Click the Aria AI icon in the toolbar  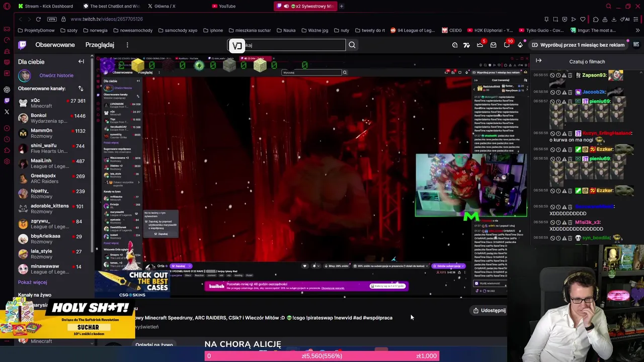[625, 19]
